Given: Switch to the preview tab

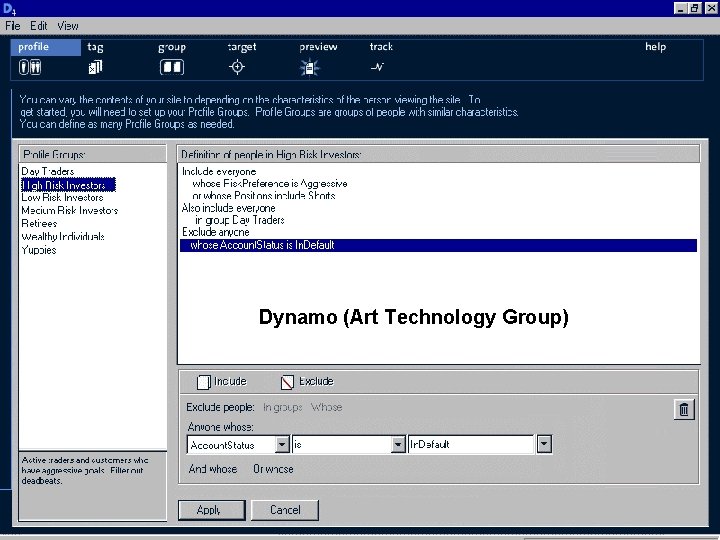Looking at the screenshot, I should click(318, 47).
